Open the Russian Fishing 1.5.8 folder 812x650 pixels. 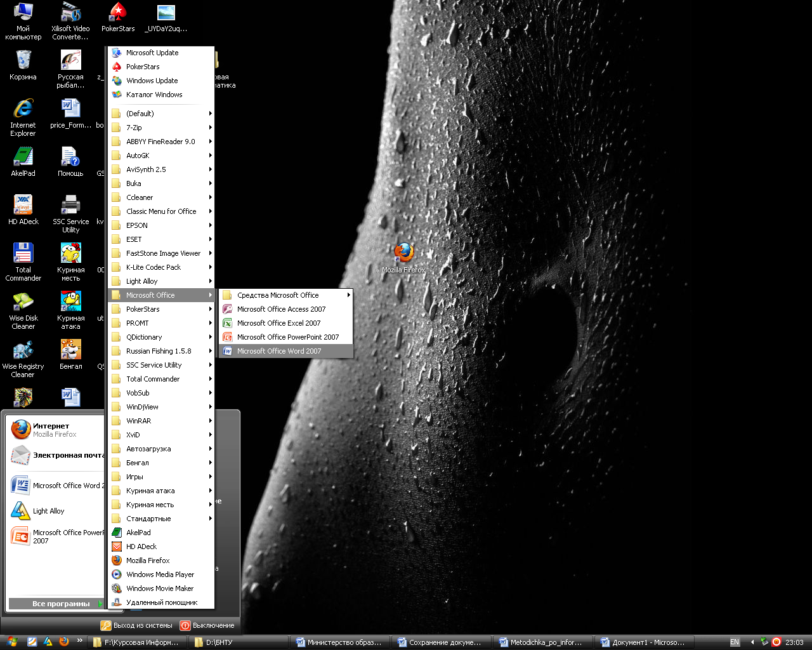tap(161, 351)
